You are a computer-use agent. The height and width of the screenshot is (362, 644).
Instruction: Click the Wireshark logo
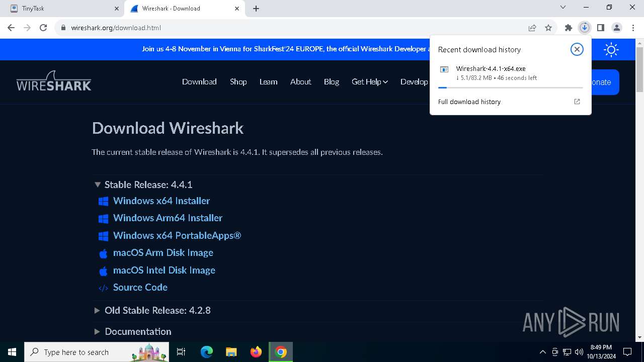point(54,81)
